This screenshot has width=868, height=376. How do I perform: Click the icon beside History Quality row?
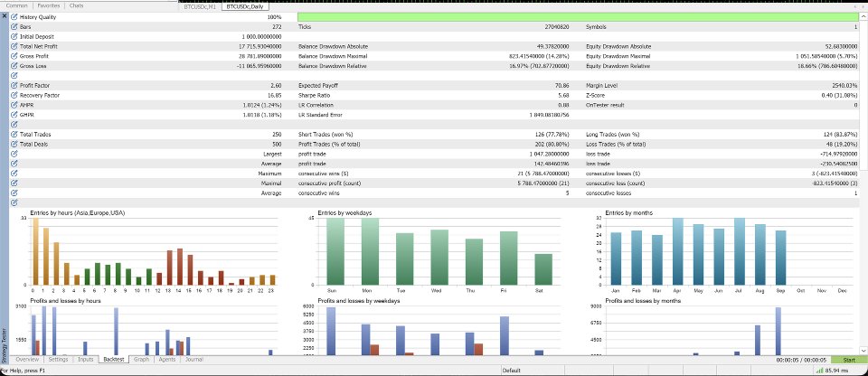[14, 17]
